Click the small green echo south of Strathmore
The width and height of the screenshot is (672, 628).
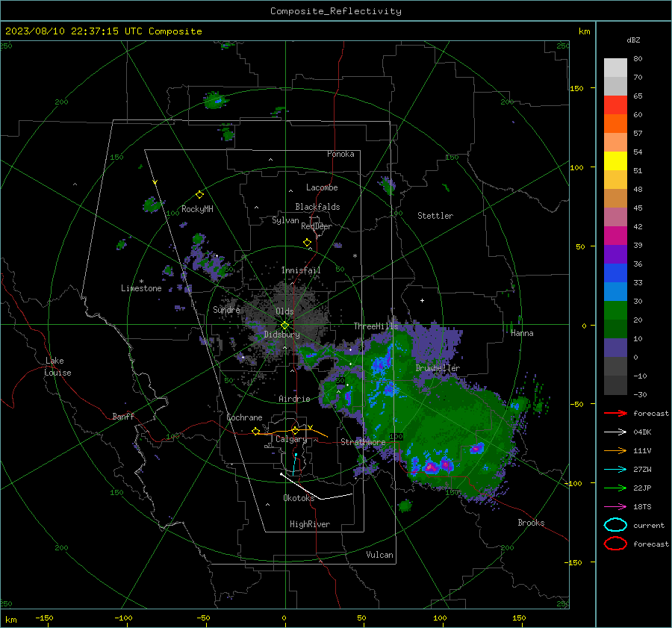coord(405,506)
